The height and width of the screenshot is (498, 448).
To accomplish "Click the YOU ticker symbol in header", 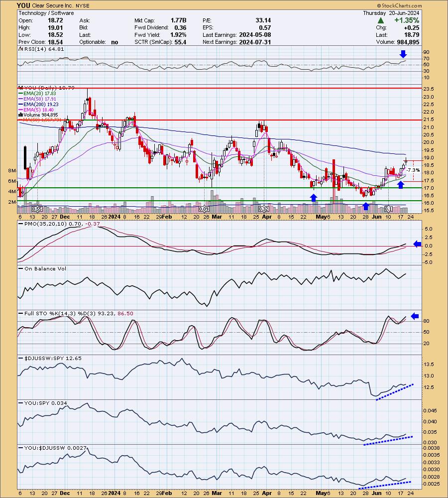I will coord(23,5).
